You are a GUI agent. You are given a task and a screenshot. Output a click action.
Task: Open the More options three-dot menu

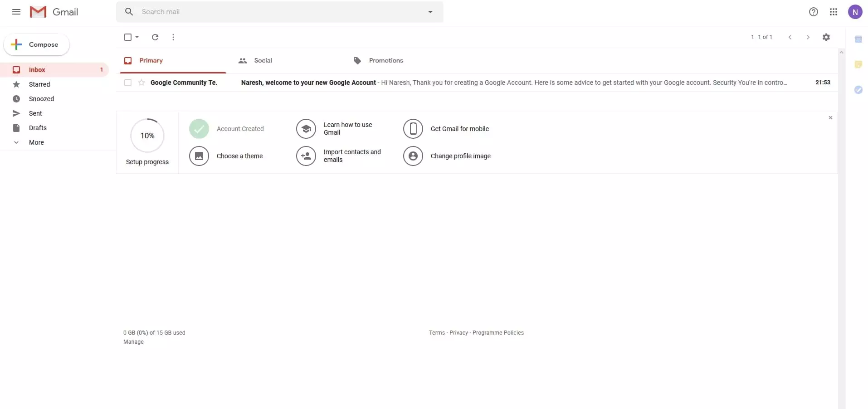[x=173, y=37]
